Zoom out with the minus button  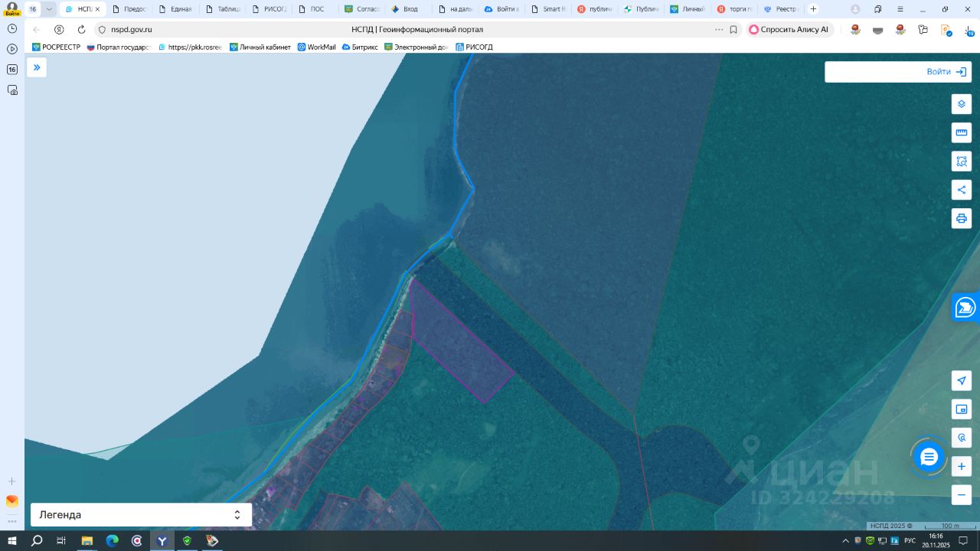[962, 495]
